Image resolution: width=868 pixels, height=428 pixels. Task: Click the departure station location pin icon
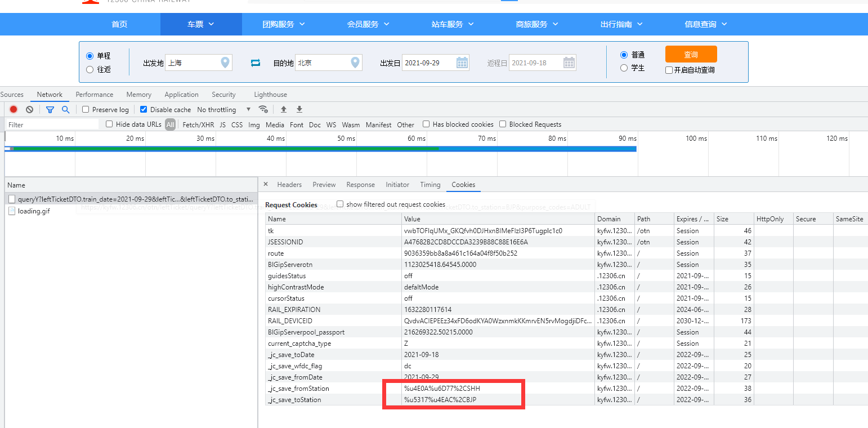225,63
